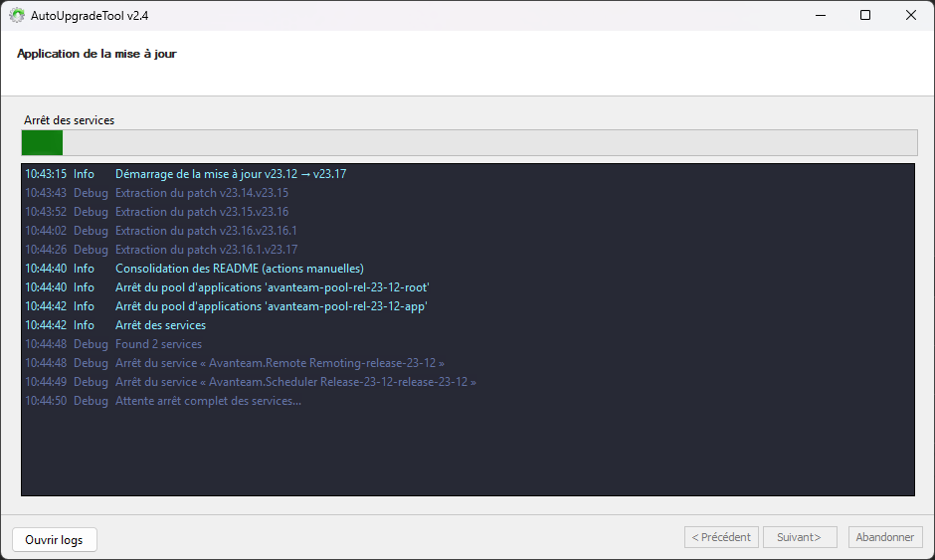Screen dimensions: 935x560
Task: Select the pool 'avanteam-pool-rel-23-12-app' log line
Action: 271,306
